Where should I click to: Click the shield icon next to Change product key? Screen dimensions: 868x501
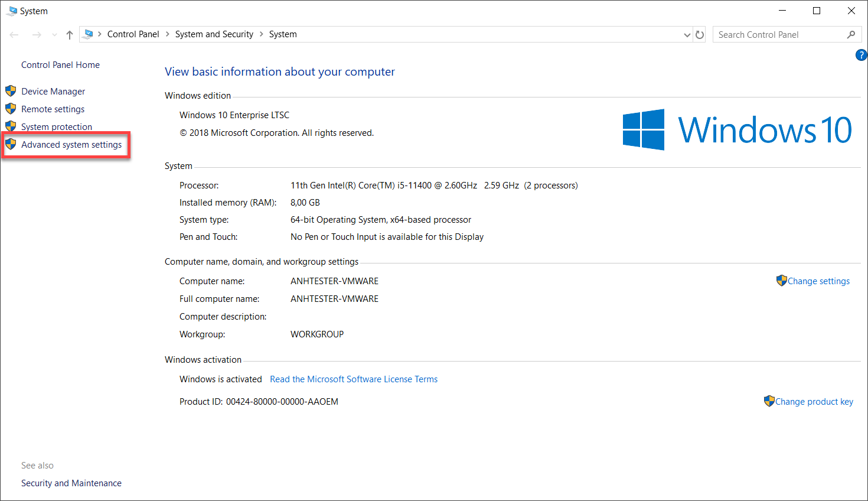tap(769, 401)
